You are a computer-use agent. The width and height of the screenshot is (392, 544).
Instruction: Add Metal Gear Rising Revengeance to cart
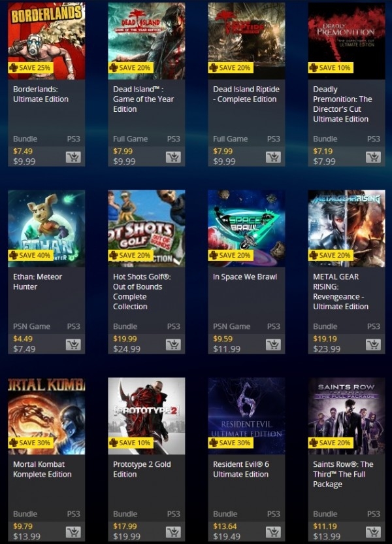tap(373, 345)
